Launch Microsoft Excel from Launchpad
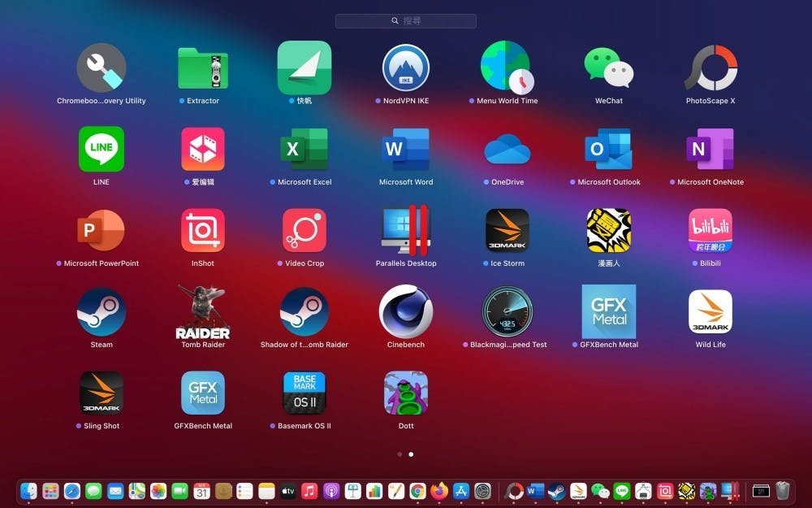Image resolution: width=812 pixels, height=508 pixels. (304, 150)
